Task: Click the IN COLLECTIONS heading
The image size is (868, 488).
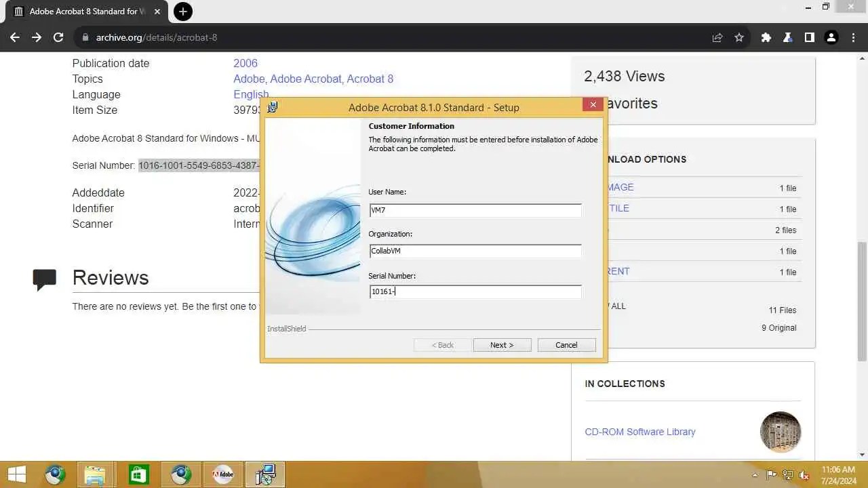Action: pyautogui.click(x=625, y=384)
